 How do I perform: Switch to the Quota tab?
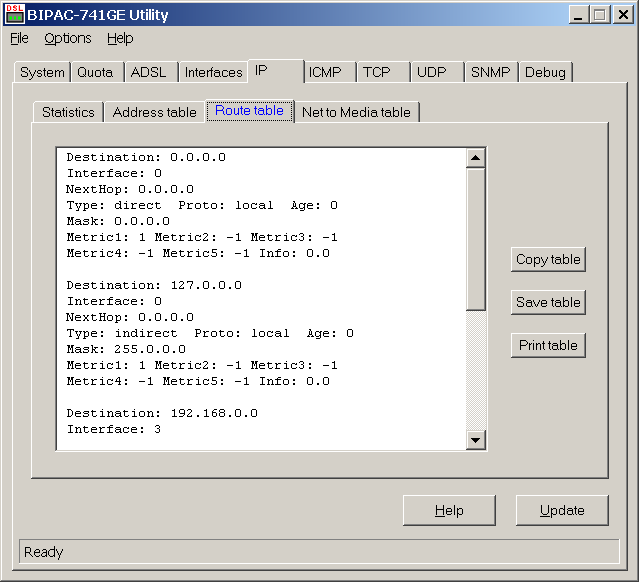coord(97,72)
